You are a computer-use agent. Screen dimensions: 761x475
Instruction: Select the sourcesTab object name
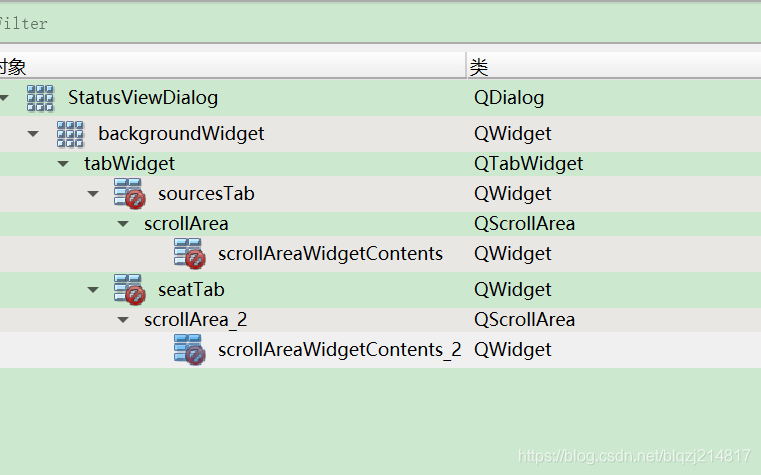coord(206,194)
